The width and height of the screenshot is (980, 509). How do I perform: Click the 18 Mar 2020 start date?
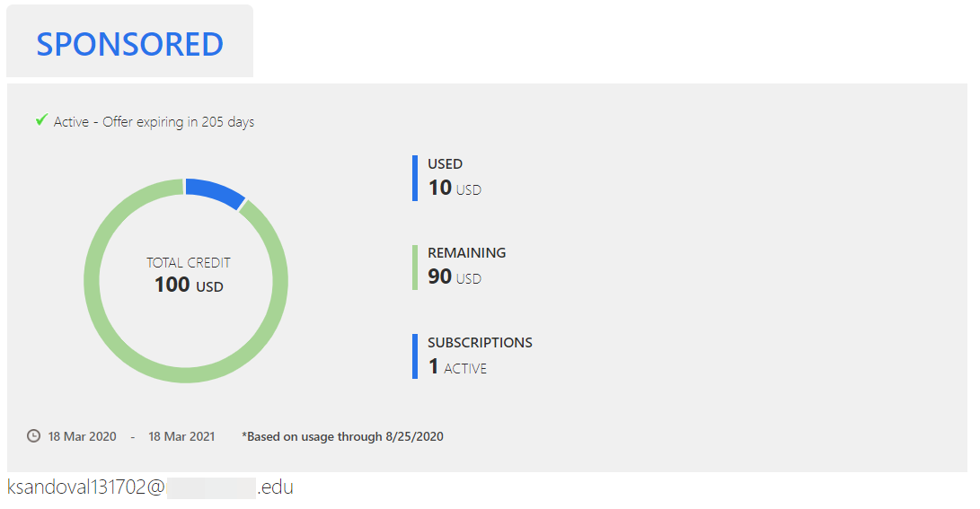(x=83, y=437)
